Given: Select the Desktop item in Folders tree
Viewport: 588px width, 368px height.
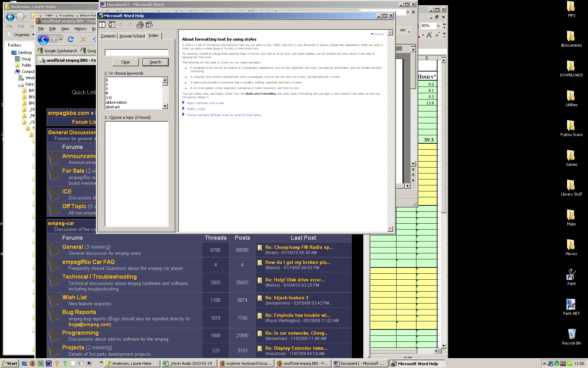Looking at the screenshot, I should (x=25, y=53).
